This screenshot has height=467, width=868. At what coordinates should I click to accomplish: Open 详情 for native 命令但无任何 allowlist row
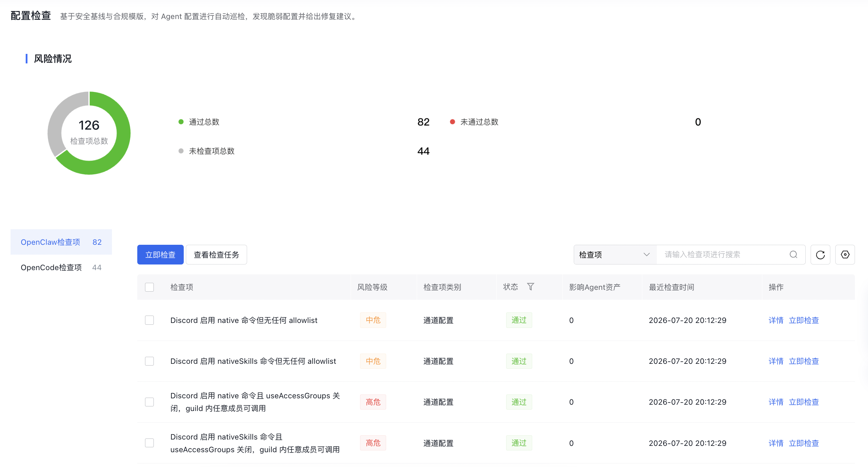click(x=776, y=320)
